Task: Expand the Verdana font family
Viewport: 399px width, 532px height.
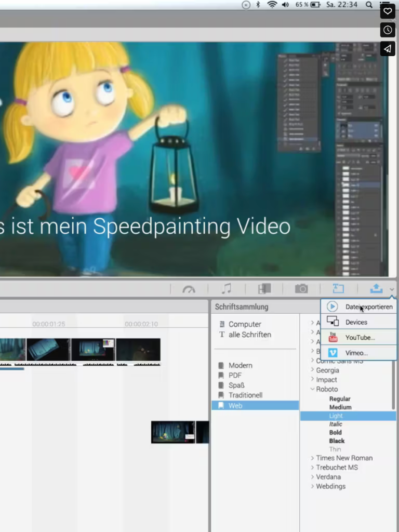Action: [312, 477]
